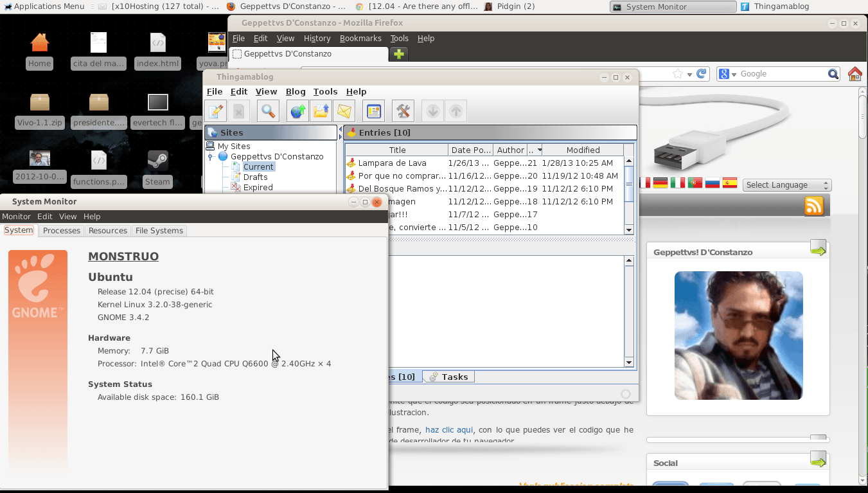Viewport: 868px width, 493px height.
Task: Click the disabled delete entry icon
Action: pos(238,111)
